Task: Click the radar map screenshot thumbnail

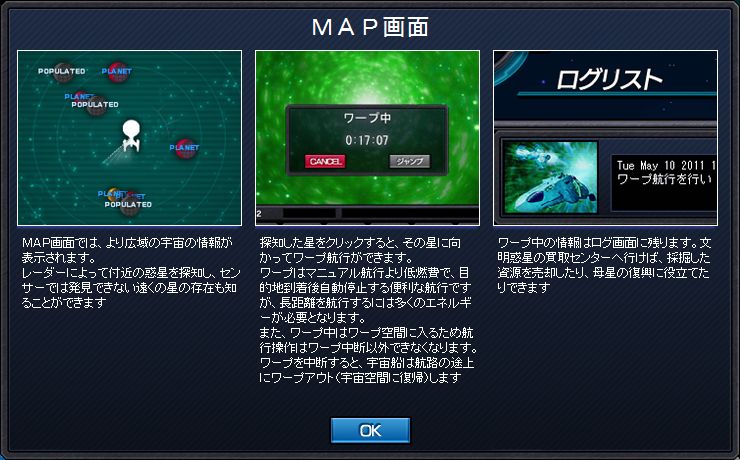Action: [x=129, y=138]
